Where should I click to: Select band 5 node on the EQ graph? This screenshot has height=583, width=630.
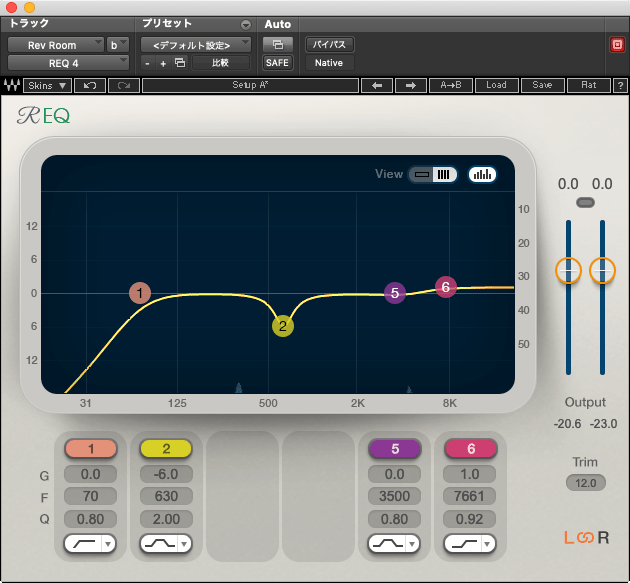[395, 293]
